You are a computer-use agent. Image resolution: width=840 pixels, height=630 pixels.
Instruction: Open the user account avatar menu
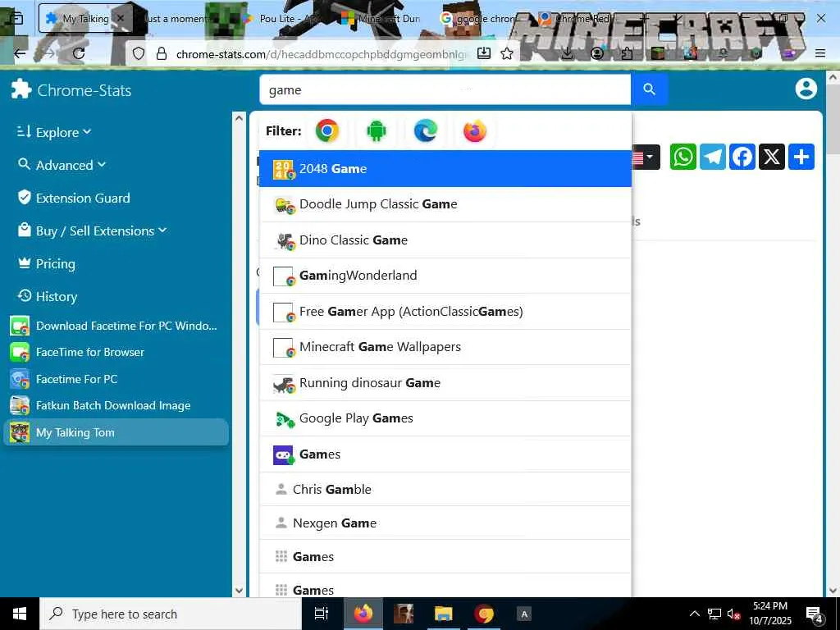click(x=806, y=89)
